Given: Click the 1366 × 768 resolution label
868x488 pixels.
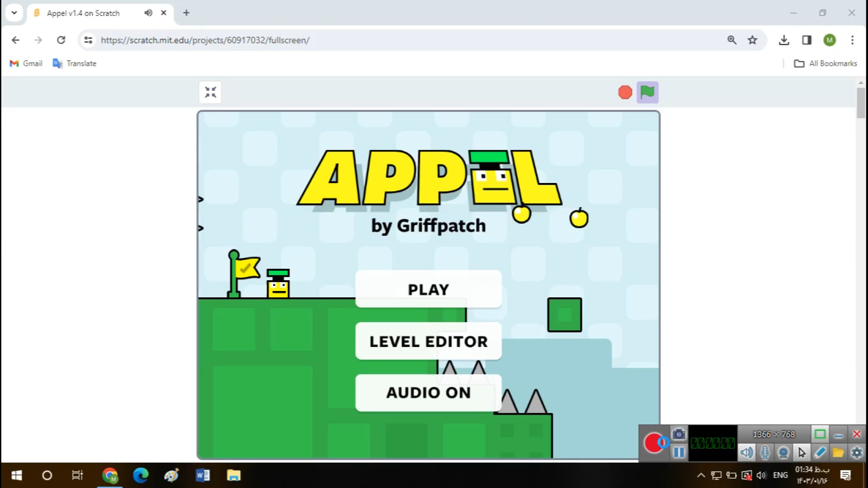Looking at the screenshot, I should (x=774, y=434).
